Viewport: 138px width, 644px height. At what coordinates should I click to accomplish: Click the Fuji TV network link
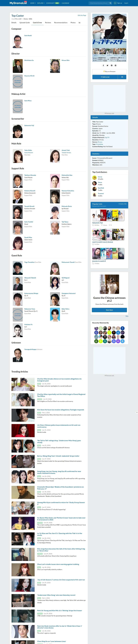[x=107, y=137]
